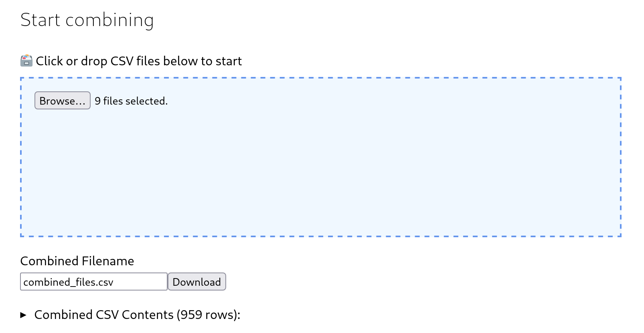Click the "9 files selected." status text
The width and height of the screenshot is (644, 333).
pyautogui.click(x=131, y=101)
